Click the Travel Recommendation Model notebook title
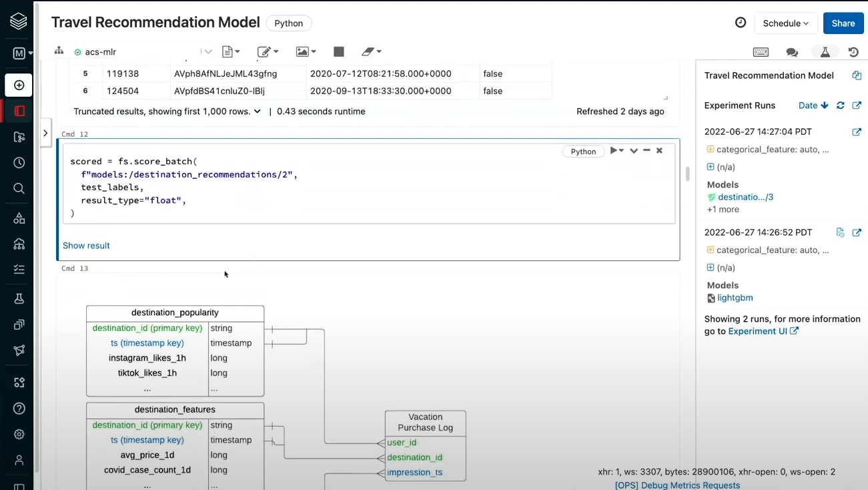This screenshot has width=868, height=490. (x=155, y=22)
